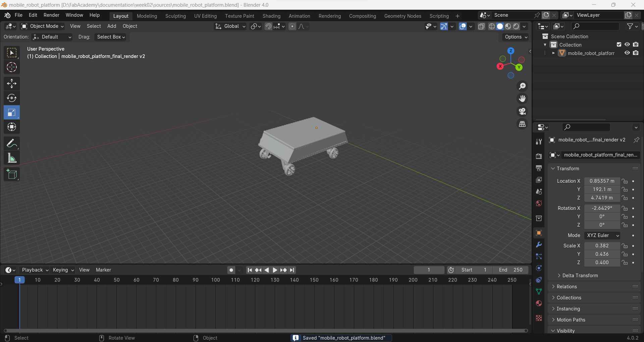Open the timeline Marker menu
The image size is (644, 342).
(103, 270)
